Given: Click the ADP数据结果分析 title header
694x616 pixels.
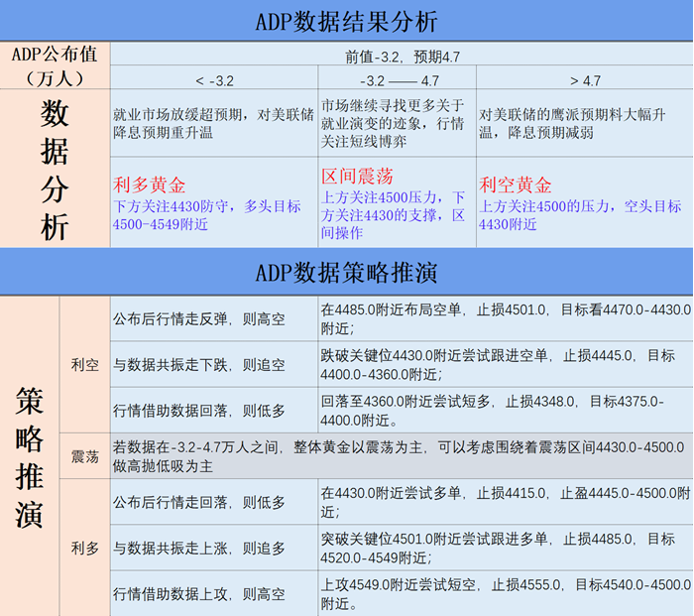Looking at the screenshot, I should (x=346, y=21).
